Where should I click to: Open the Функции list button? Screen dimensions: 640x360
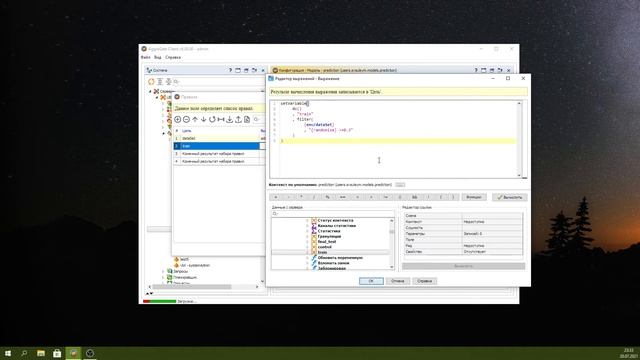coord(474,197)
